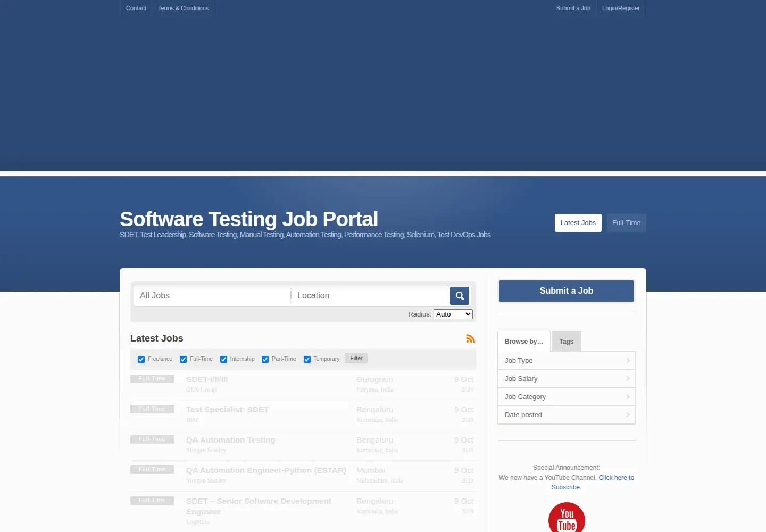Toggle the Internship checkbox
Viewport: 766px width, 532px height.
click(x=223, y=360)
